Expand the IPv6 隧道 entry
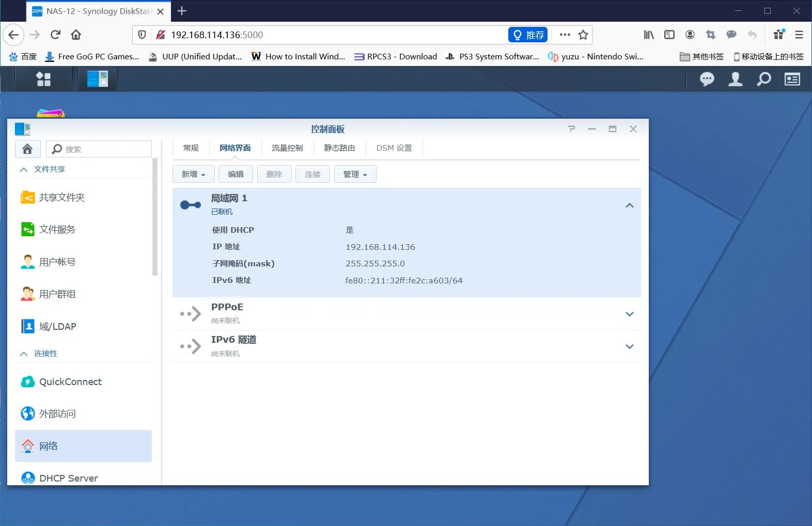812x526 pixels. click(629, 346)
